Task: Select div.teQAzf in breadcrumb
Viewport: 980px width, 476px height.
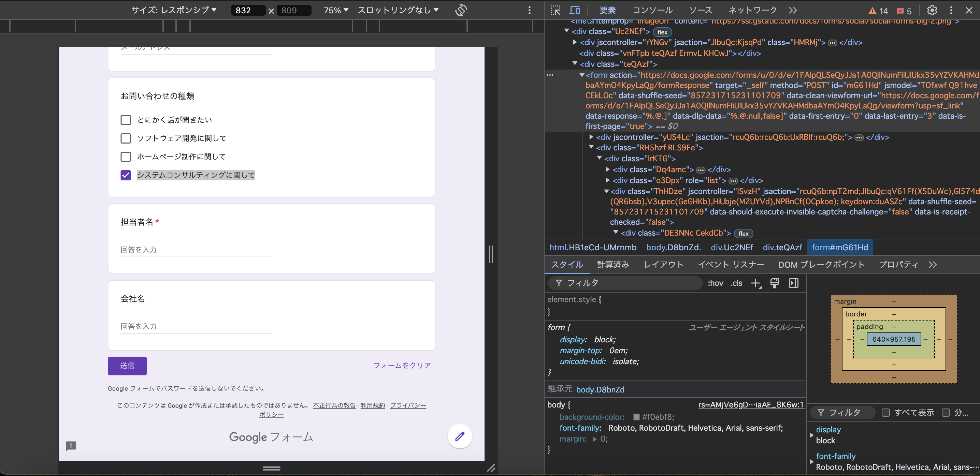Action: click(782, 248)
